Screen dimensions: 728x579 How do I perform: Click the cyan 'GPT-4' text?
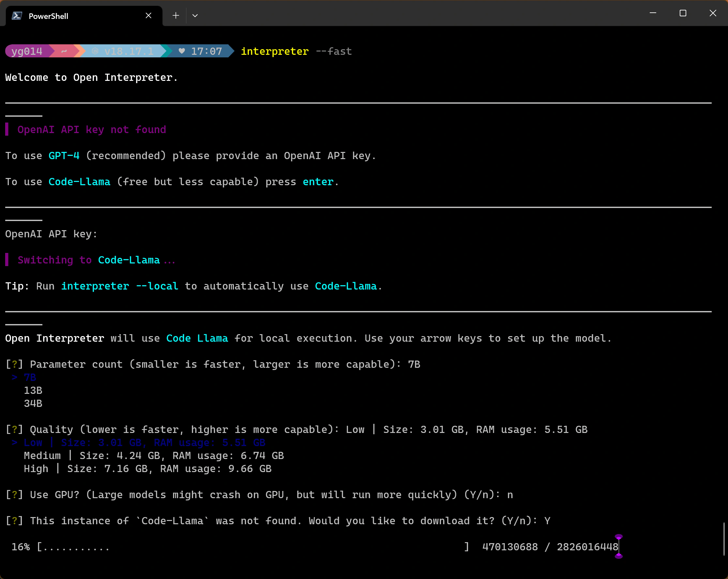[64, 156]
